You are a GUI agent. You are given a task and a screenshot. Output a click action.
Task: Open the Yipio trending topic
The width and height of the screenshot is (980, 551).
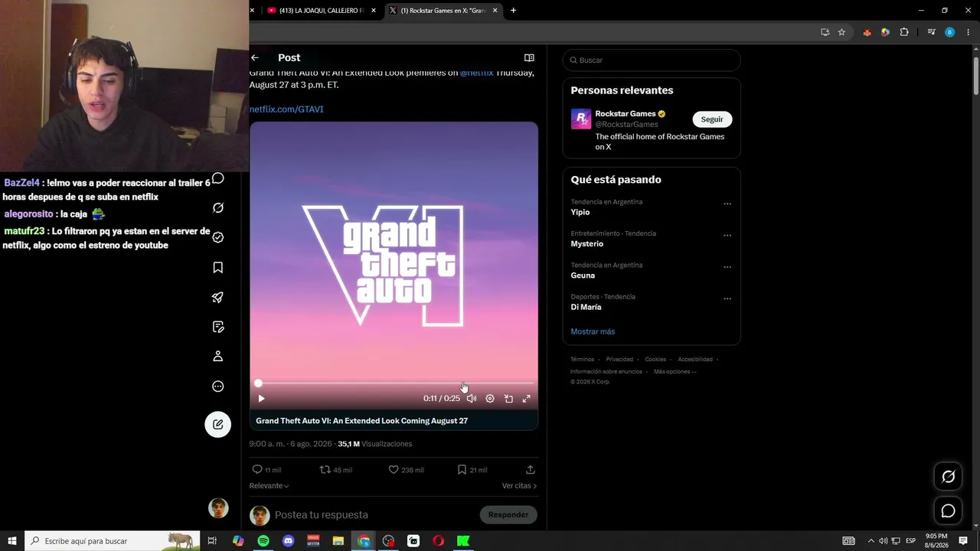click(x=580, y=212)
